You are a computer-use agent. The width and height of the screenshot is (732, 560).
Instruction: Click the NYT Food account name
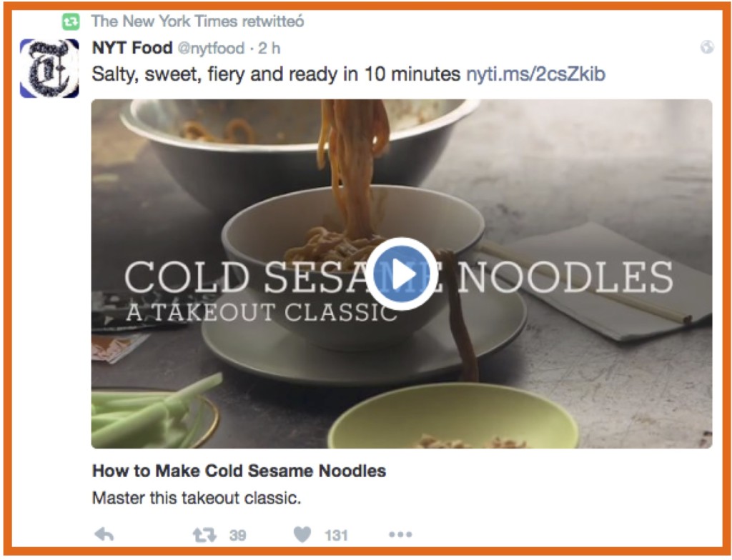[132, 48]
